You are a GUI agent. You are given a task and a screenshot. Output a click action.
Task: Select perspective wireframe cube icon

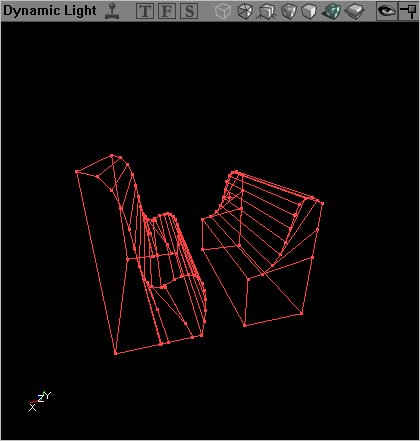coord(223,11)
